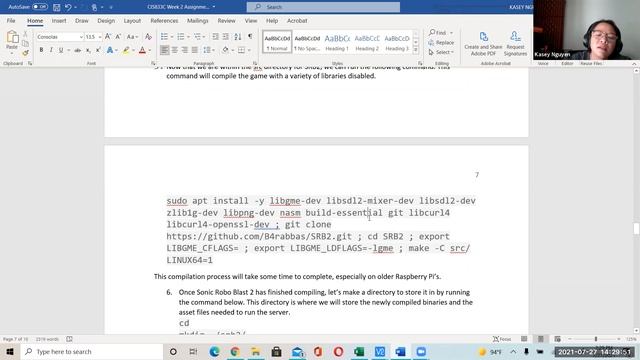Click the Bullets list icon
Image resolution: width=640 pixels, height=360 pixels.
pyautogui.click(x=164, y=37)
